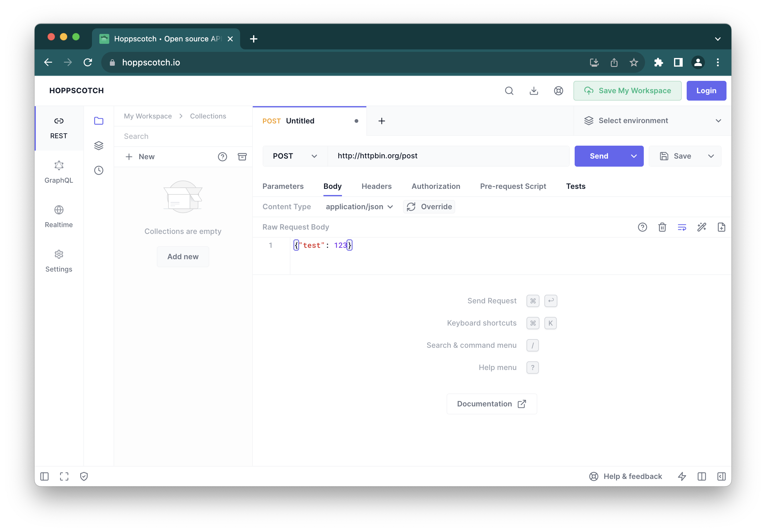
Task: Expand the Select environment dropdown
Action: pos(652,121)
